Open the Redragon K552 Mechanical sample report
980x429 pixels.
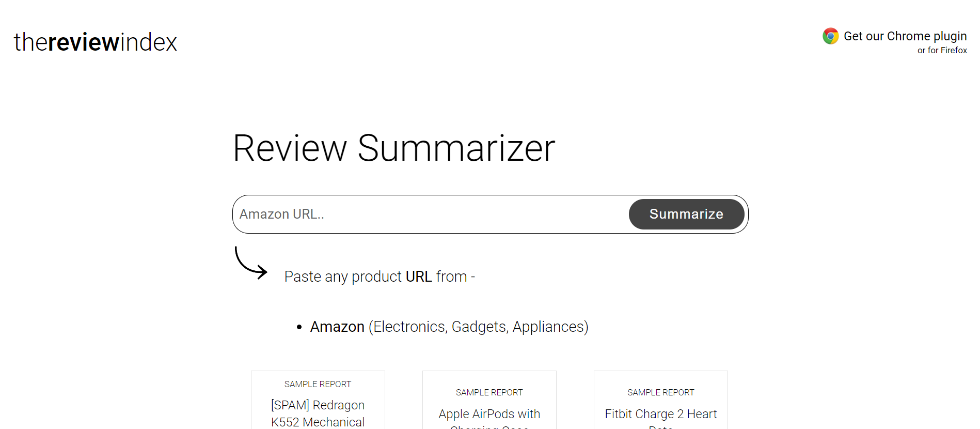(x=318, y=400)
